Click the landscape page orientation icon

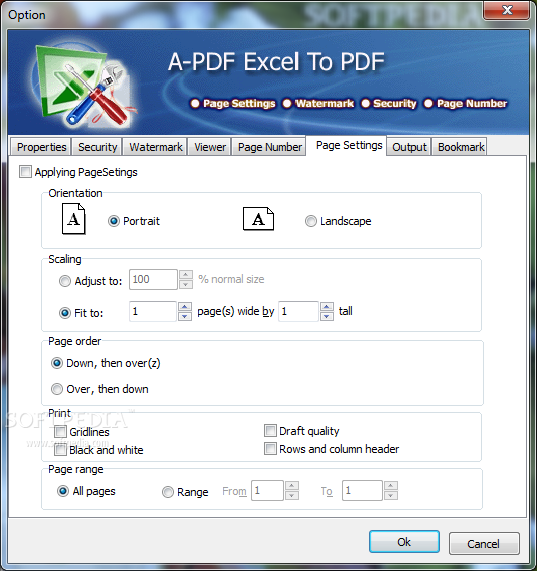258,219
